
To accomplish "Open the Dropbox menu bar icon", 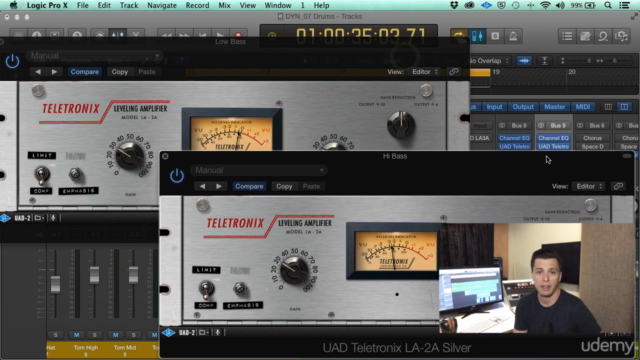I will [454, 5].
